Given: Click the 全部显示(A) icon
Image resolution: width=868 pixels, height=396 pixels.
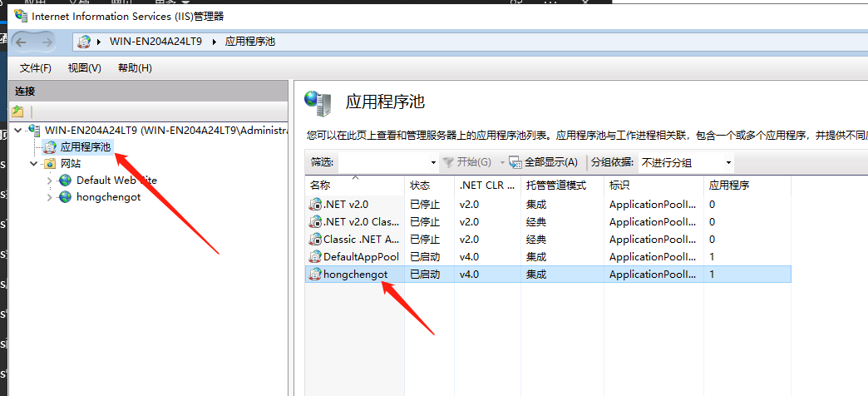Looking at the screenshot, I should [515, 162].
